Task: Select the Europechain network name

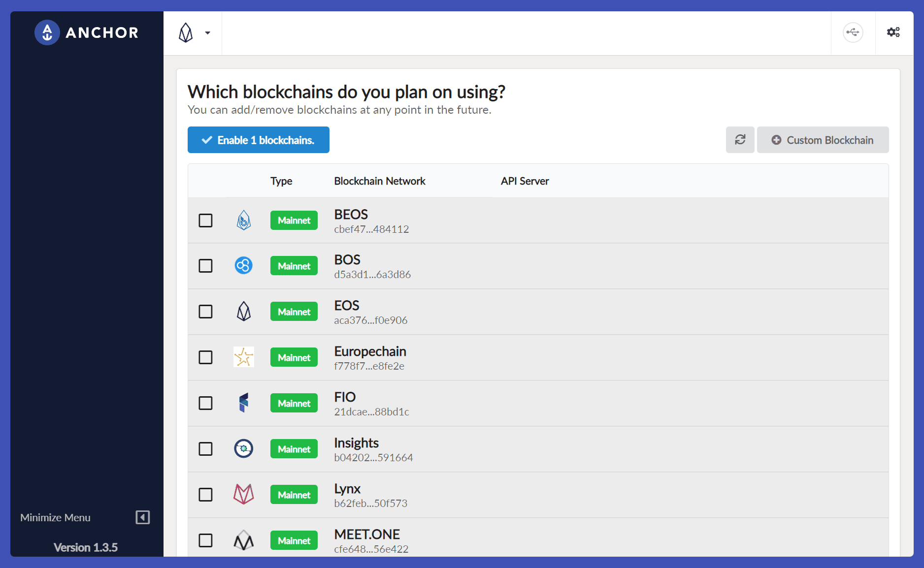Action: pyautogui.click(x=370, y=351)
